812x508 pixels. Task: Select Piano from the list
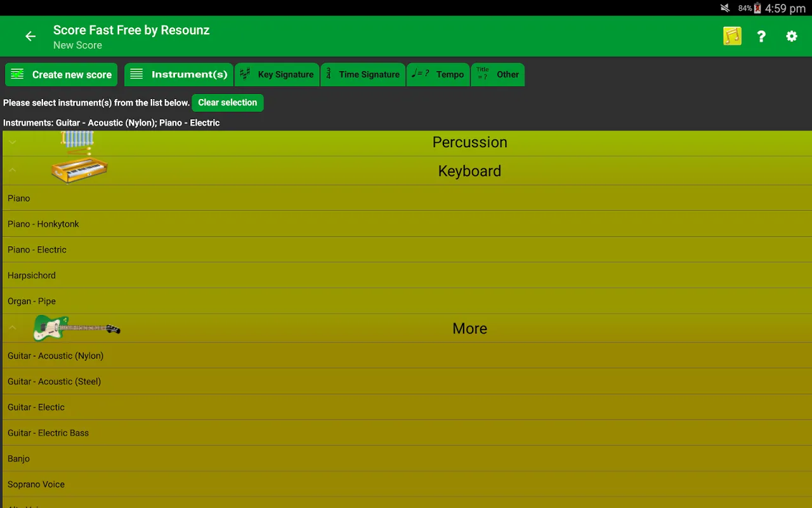click(407, 198)
